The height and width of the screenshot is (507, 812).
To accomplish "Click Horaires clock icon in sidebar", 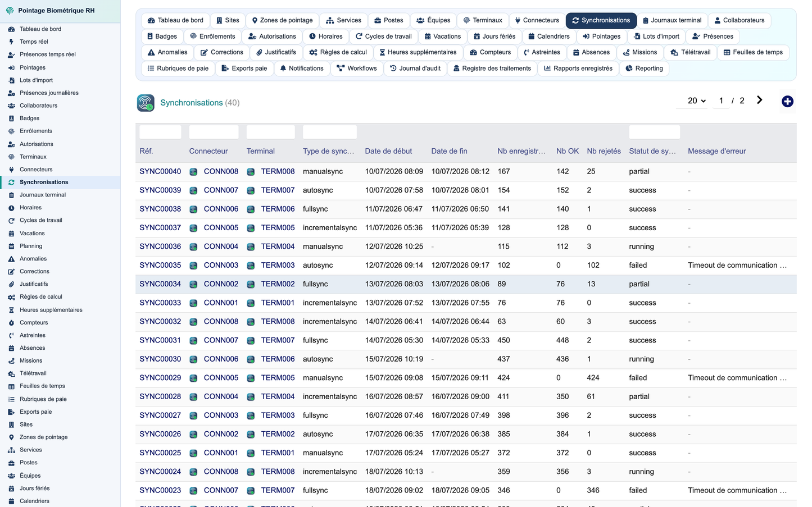I will pyautogui.click(x=11, y=208).
